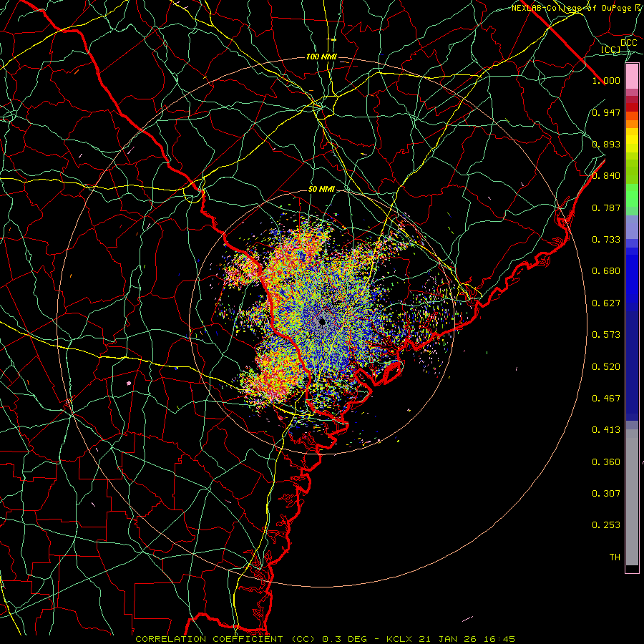Click the gray band in the color legend

[x=632, y=497]
